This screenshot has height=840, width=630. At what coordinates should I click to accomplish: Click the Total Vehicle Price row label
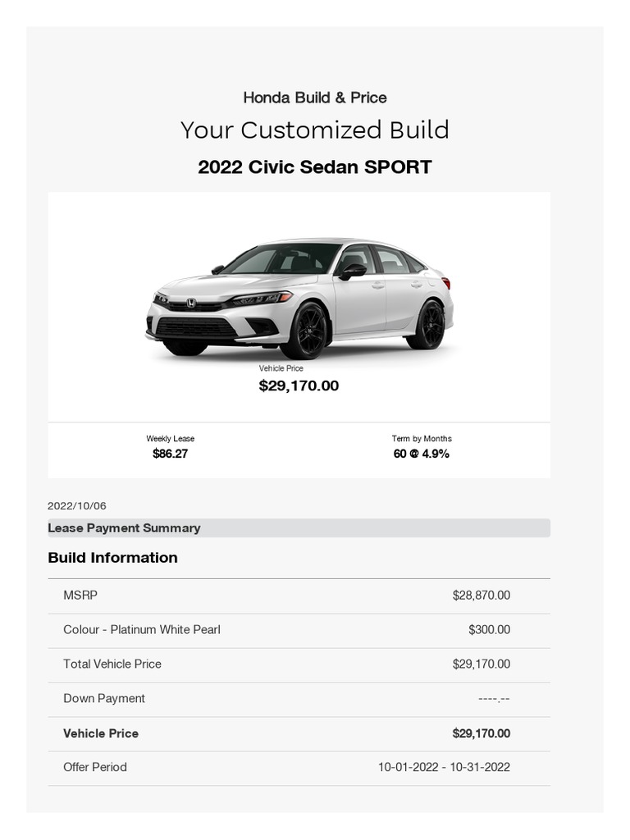112,664
